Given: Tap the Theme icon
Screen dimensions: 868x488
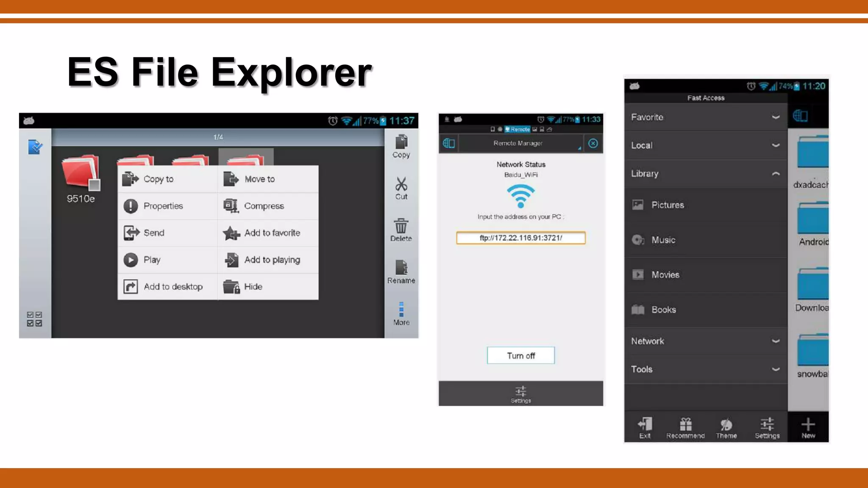Looking at the screenshot, I should pos(726,428).
